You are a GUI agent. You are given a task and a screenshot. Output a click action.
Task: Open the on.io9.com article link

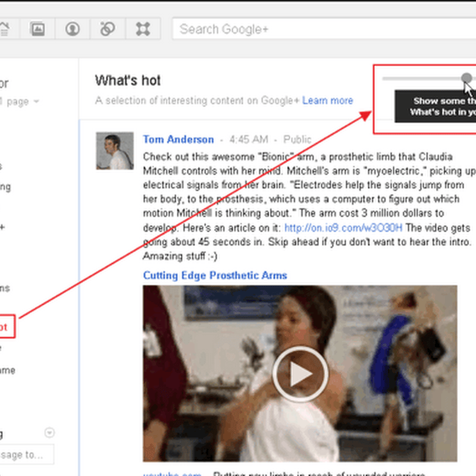[x=343, y=228]
